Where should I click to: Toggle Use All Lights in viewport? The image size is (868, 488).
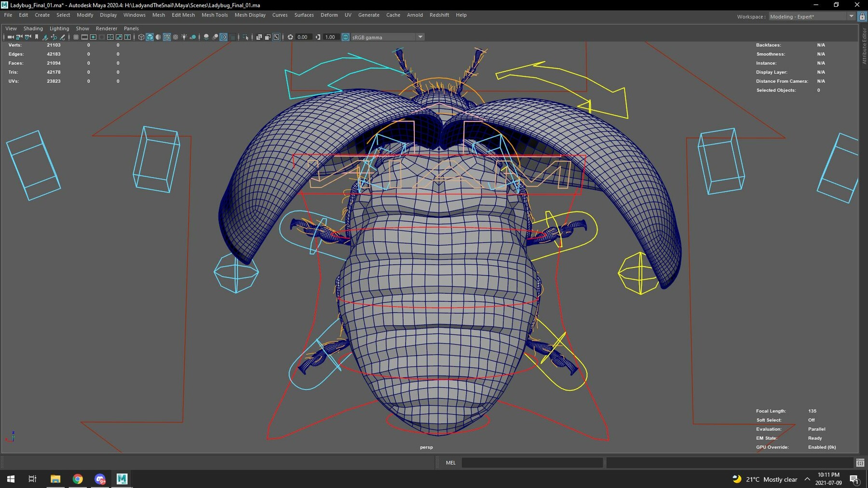click(184, 37)
